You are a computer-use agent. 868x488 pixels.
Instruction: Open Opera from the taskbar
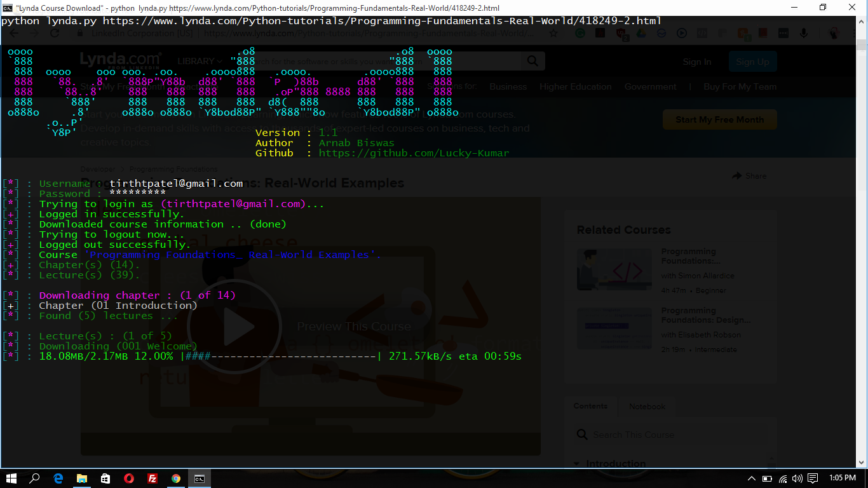pos(129,479)
